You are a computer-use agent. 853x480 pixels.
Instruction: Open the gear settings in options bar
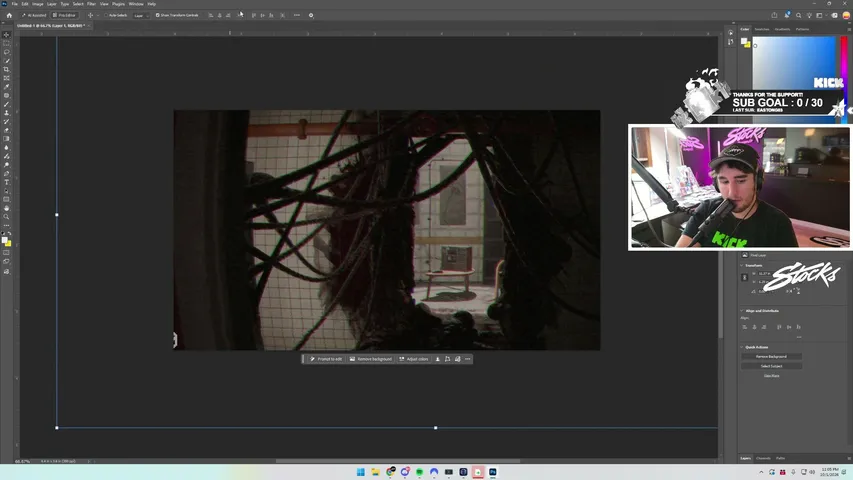pyautogui.click(x=311, y=15)
